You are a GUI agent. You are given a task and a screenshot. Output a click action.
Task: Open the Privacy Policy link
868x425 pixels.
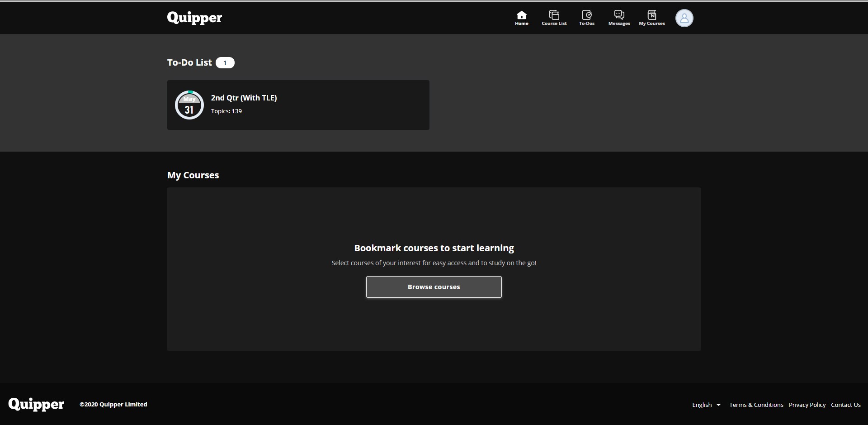tap(807, 404)
